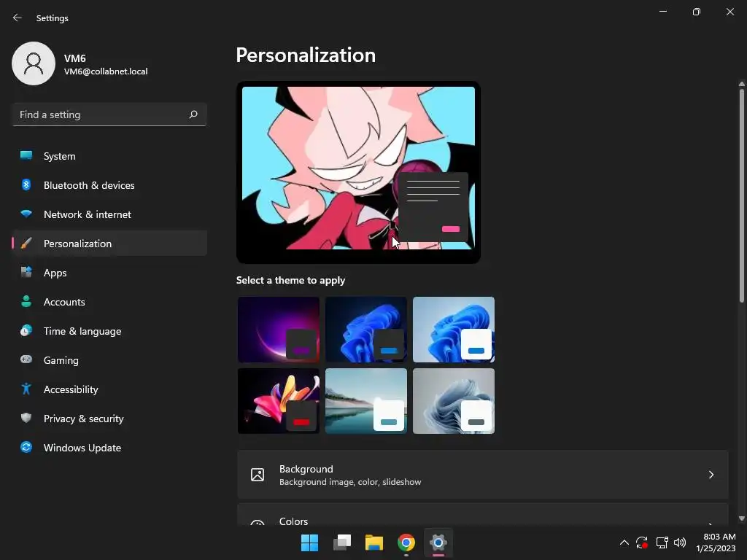Click the Accounts person icon in sidebar

pyautogui.click(x=26, y=301)
